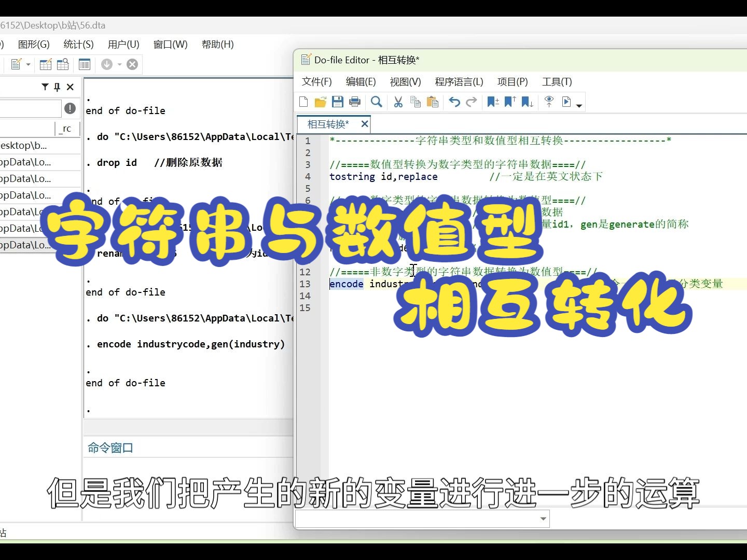Click 'drop id' command in Results window
747x560 pixels.
pyautogui.click(x=117, y=162)
